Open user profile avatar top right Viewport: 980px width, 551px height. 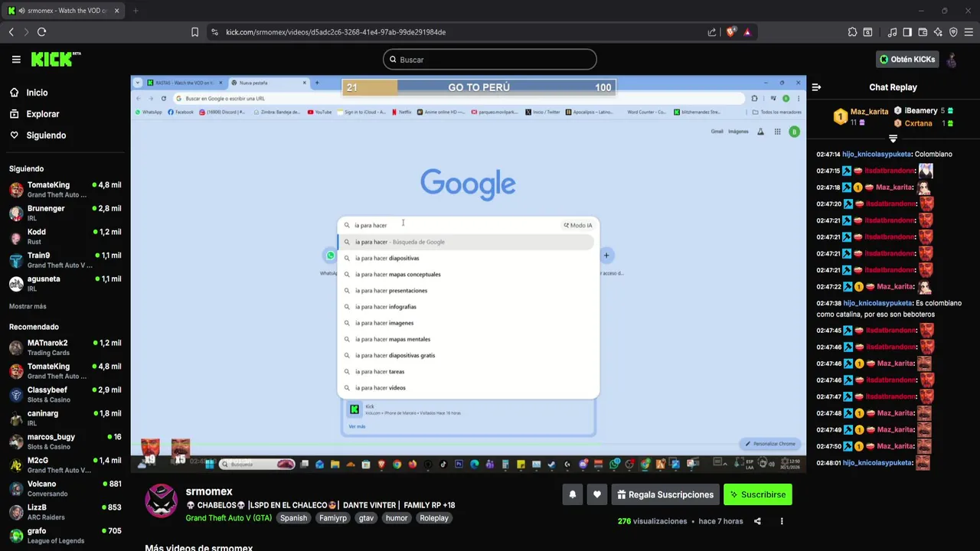(x=952, y=59)
